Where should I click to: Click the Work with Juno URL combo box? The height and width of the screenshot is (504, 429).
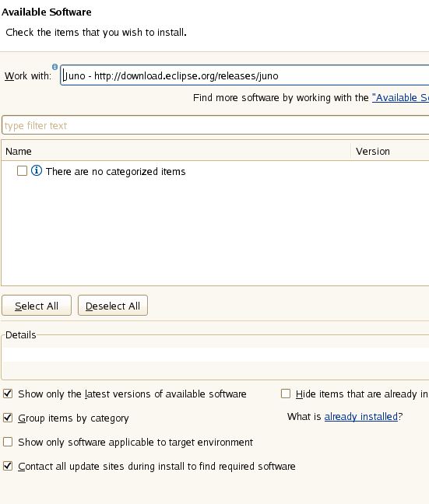coord(244,75)
